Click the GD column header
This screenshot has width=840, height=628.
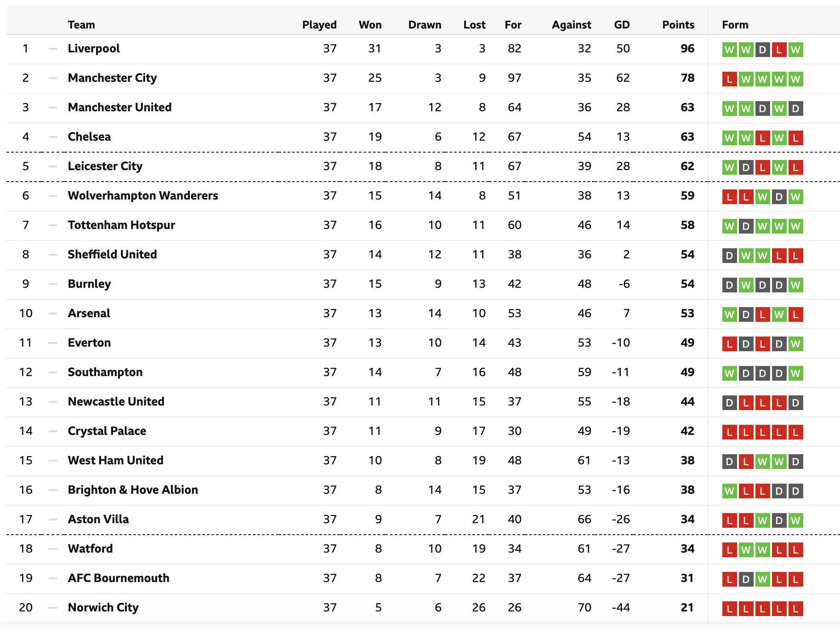point(622,25)
